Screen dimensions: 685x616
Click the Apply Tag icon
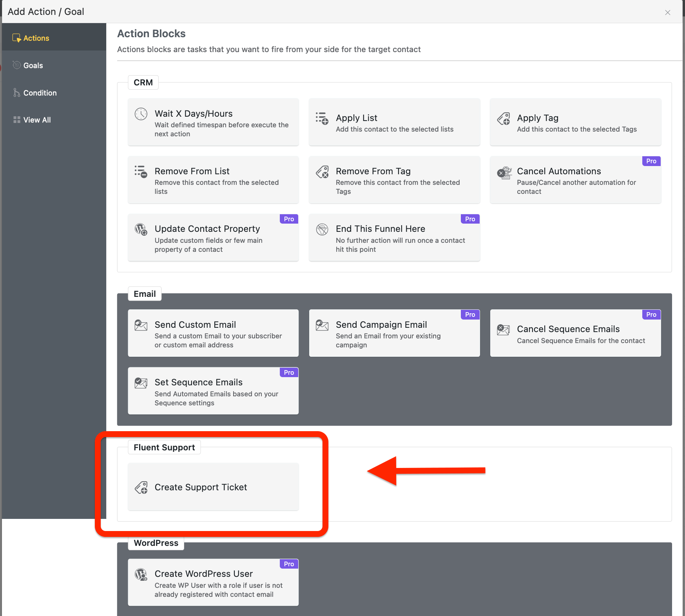(x=504, y=118)
